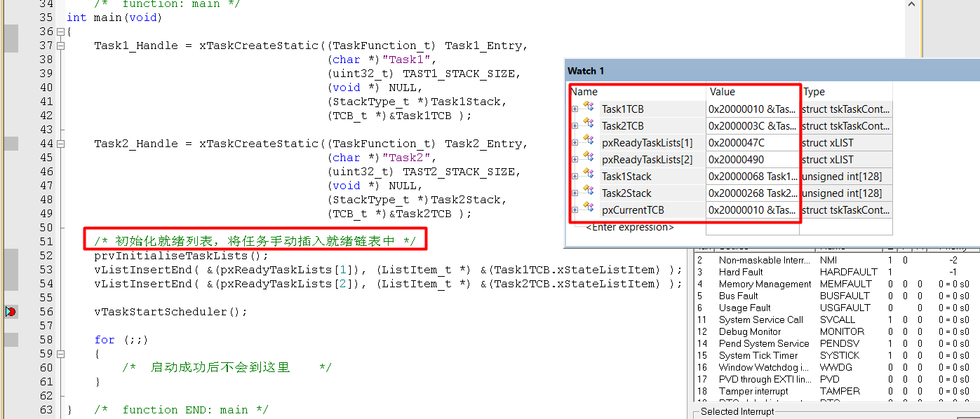
Task: Collapse main function fold at line 36
Action: pyautogui.click(x=60, y=32)
